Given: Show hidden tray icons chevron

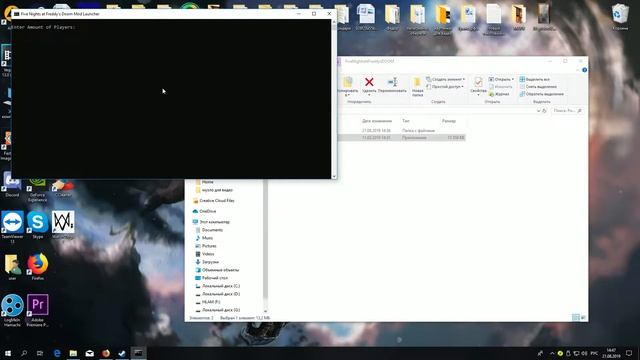Looking at the screenshot, I should pos(552,353).
